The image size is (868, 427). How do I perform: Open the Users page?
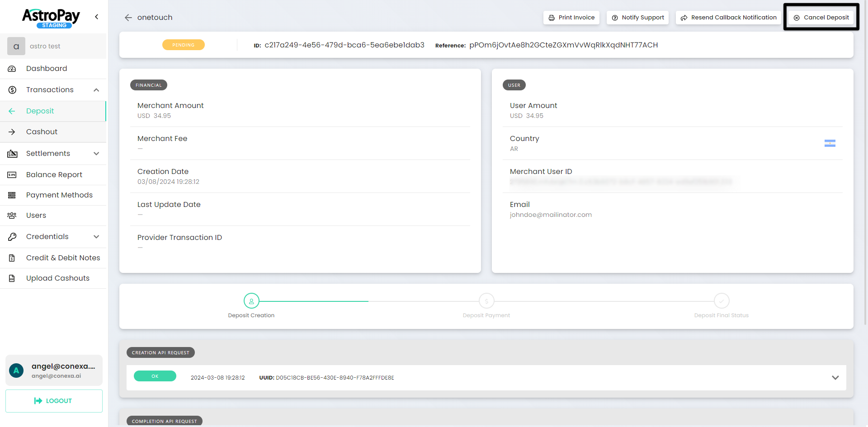tap(53, 216)
